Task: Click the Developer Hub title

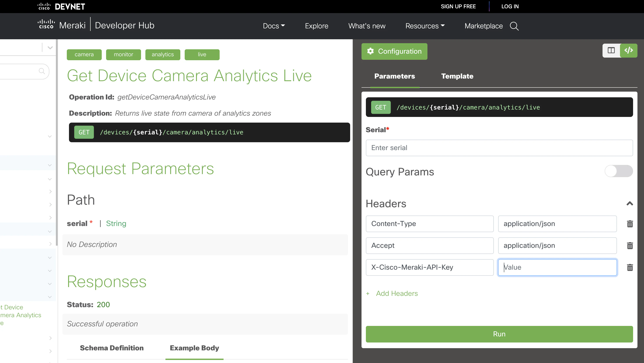Action: [124, 25]
